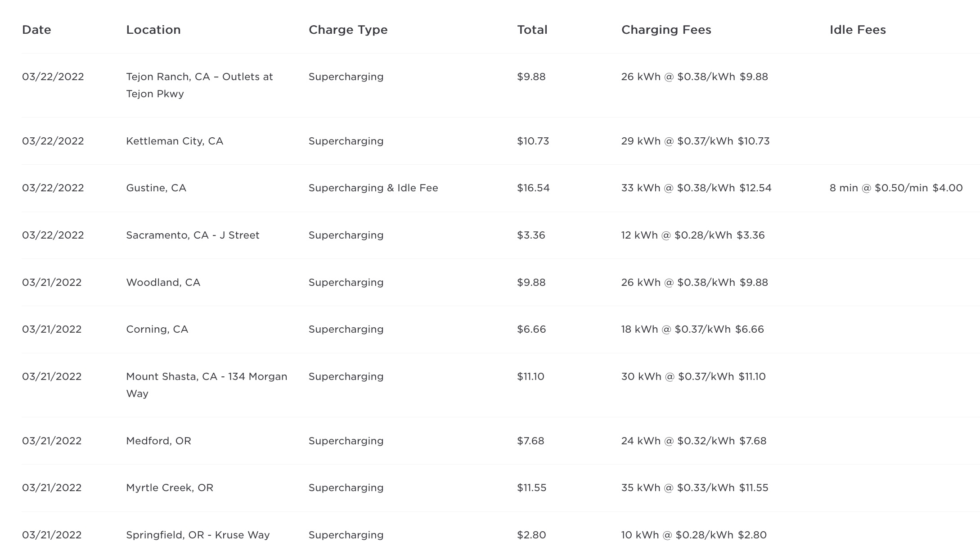Open the Mount Shasta, CA location entry
Screen dimensions: 980x551
coord(207,385)
